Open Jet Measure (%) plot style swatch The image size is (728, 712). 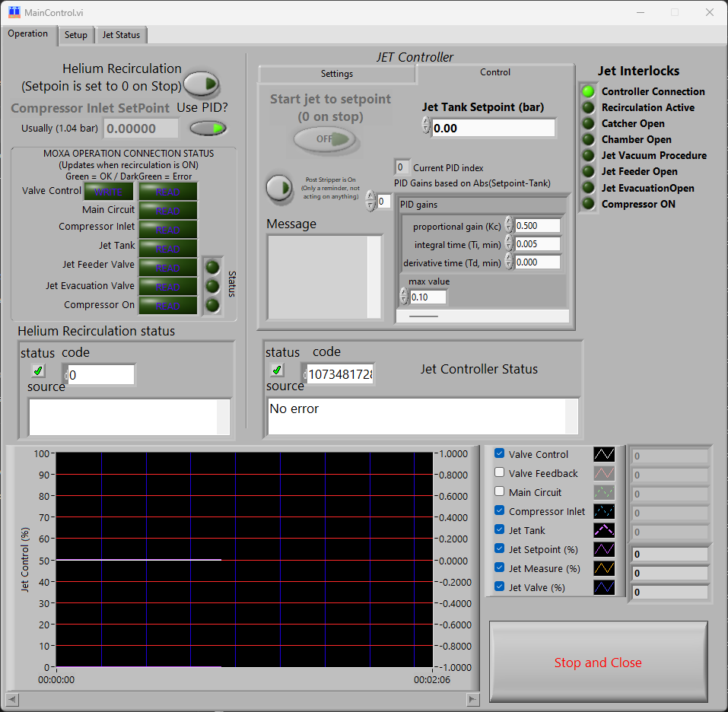click(604, 568)
